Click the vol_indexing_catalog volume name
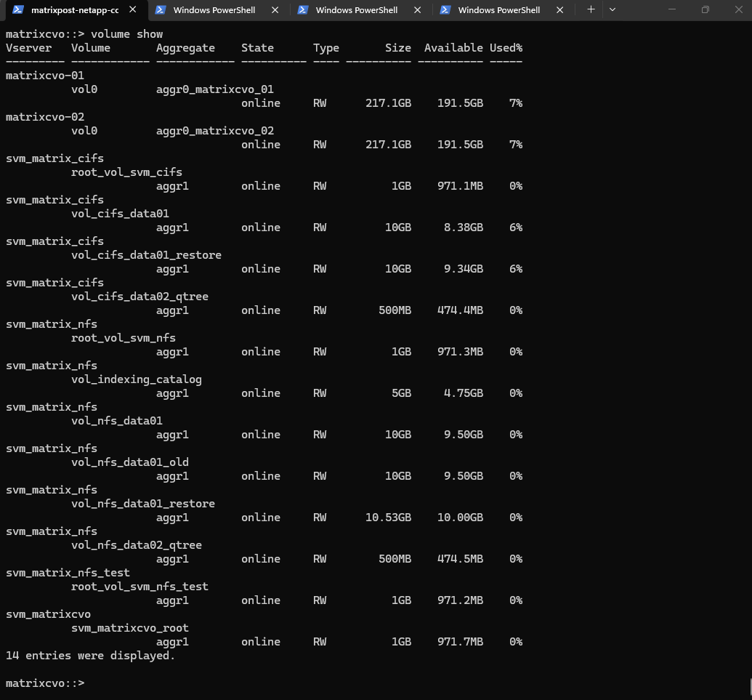The image size is (752, 700). 136,379
